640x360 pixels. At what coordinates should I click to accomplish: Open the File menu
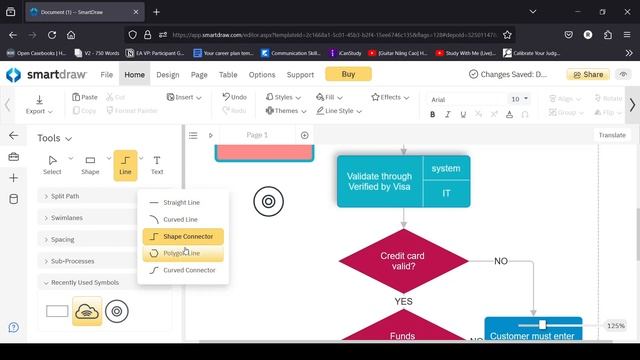click(x=107, y=75)
